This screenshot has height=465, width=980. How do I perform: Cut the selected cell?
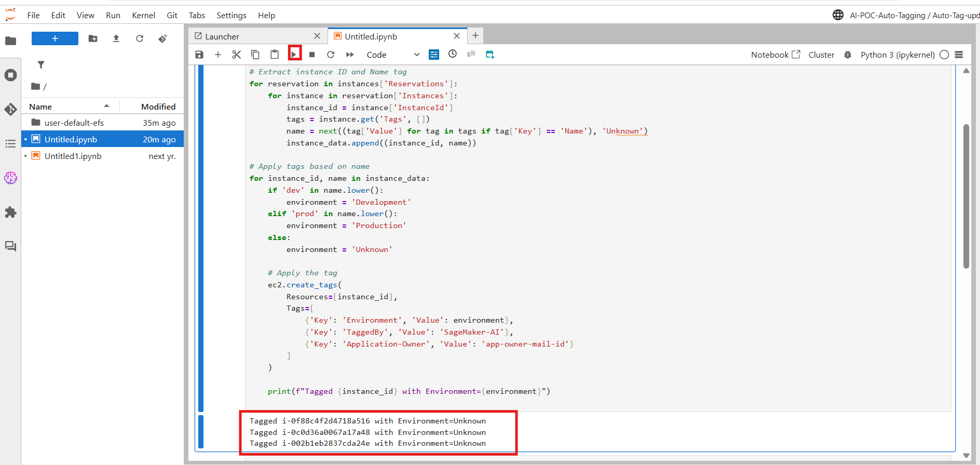[237, 55]
